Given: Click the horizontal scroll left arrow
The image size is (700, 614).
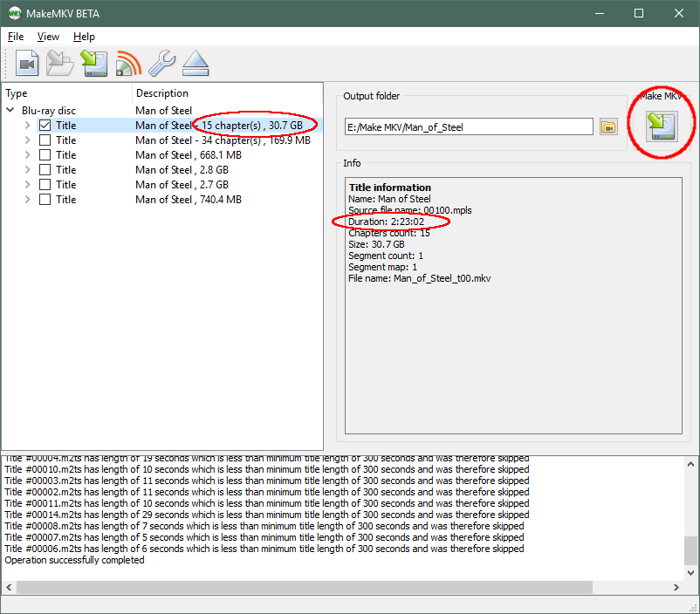Looking at the screenshot, I should 9,587.
